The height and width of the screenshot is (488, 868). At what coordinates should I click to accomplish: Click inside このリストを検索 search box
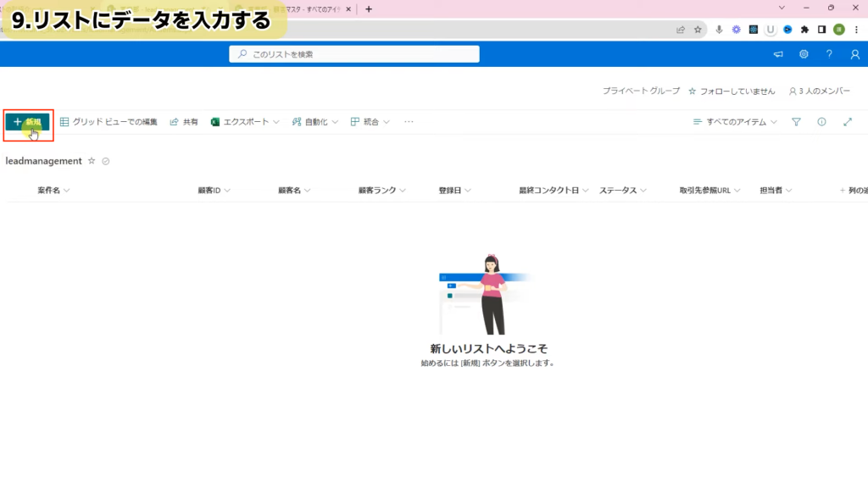click(x=354, y=54)
